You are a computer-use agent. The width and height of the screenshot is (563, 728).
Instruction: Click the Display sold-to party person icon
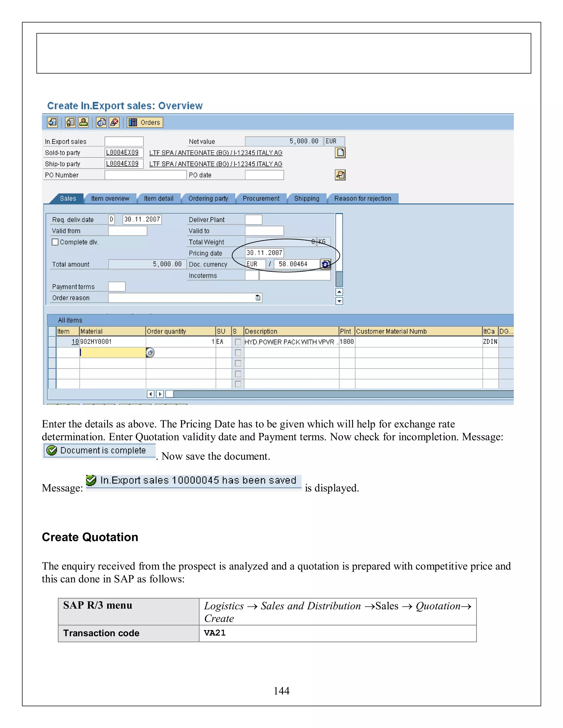(x=83, y=122)
